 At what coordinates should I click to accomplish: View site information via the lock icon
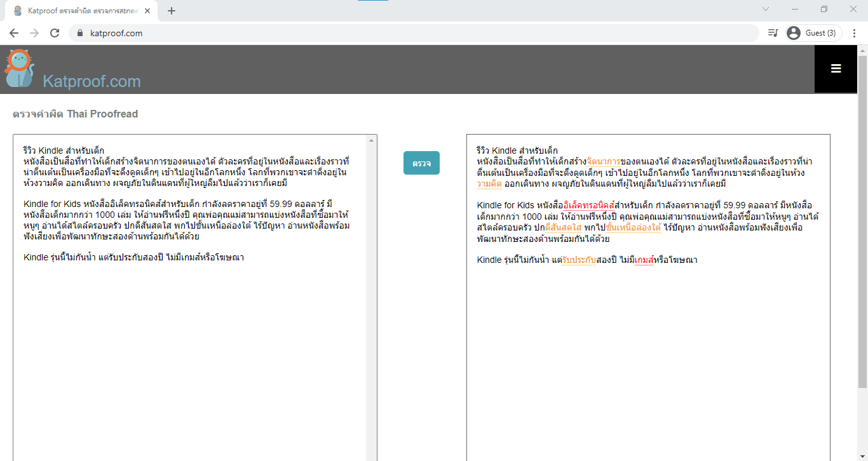[x=80, y=33]
